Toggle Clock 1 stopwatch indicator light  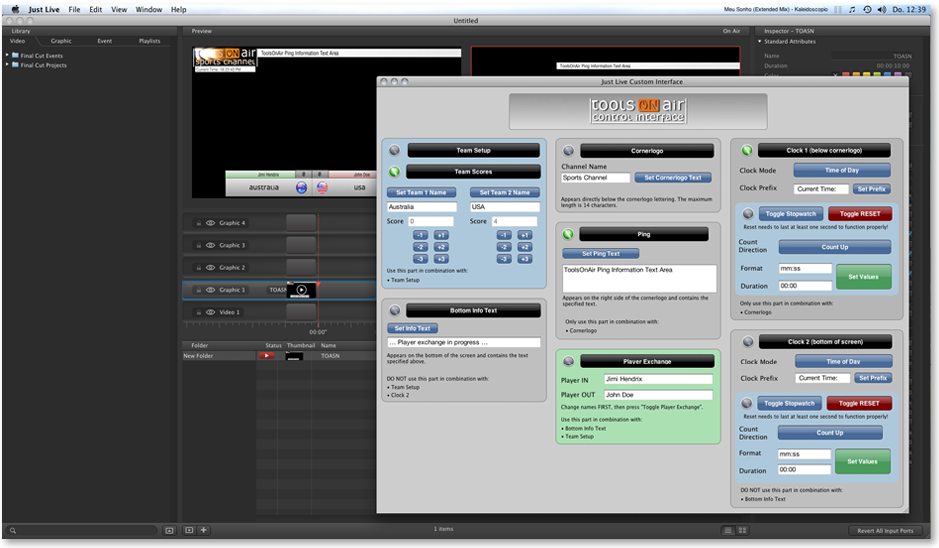click(748, 214)
